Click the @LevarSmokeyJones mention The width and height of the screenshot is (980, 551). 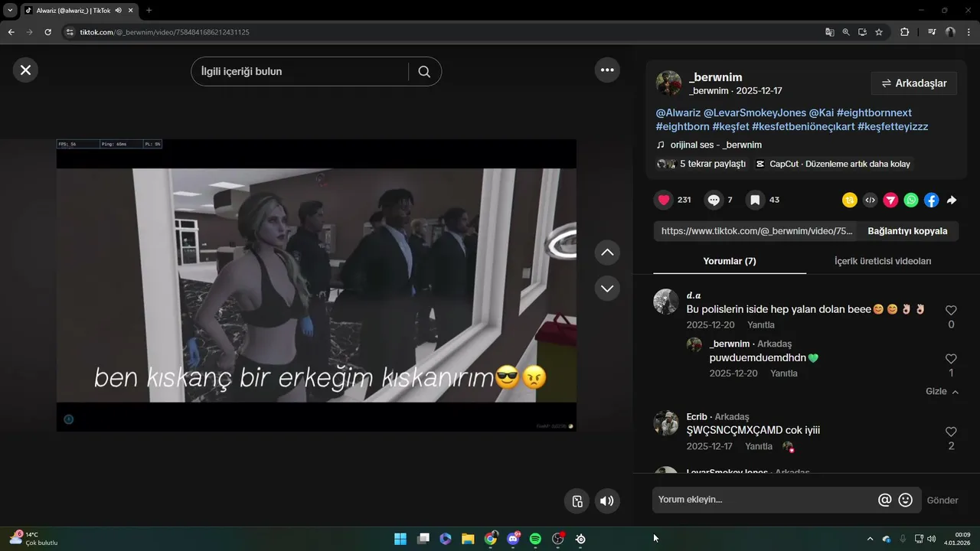point(755,112)
